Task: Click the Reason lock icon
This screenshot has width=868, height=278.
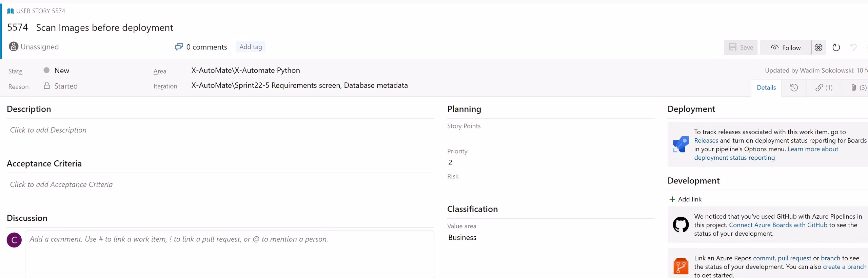Action: click(x=47, y=85)
